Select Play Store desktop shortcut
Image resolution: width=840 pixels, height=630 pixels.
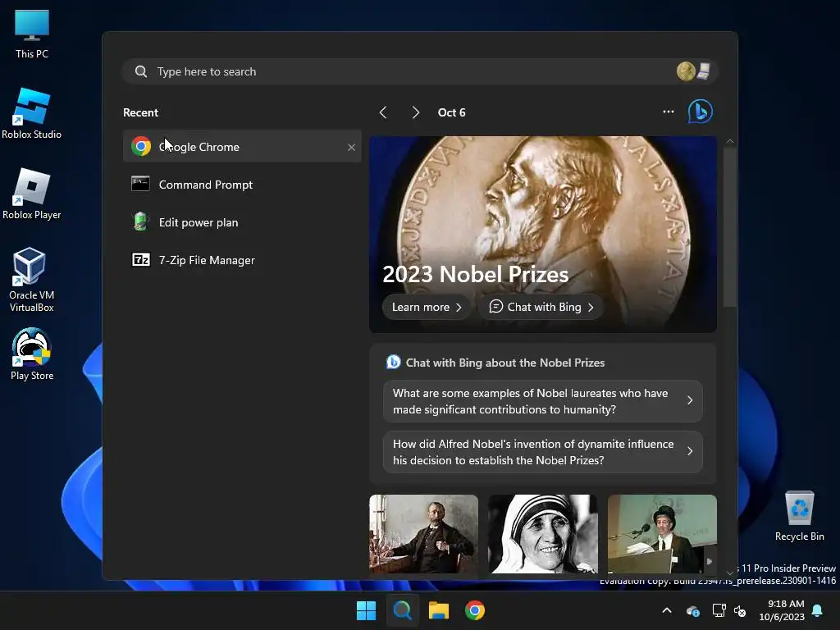32,355
